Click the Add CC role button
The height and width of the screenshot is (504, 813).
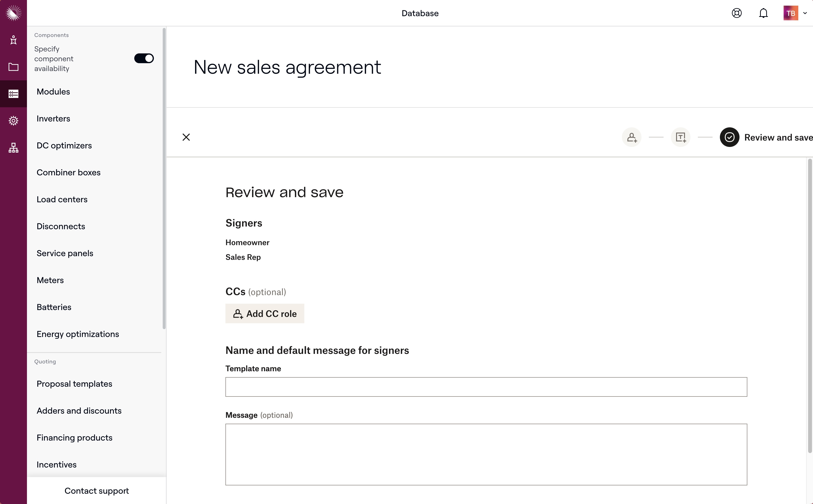coord(264,313)
